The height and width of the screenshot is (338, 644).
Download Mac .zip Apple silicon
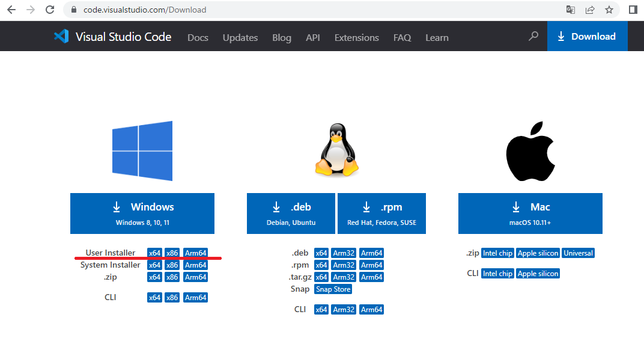[x=538, y=253]
